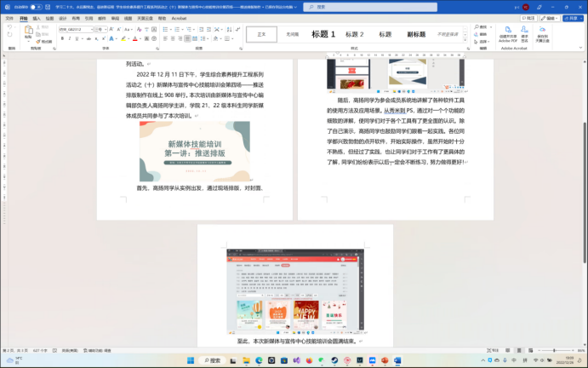Screen dimensions: 588x368
Task: Select the 标题 1 heading style
Action: (x=324, y=34)
